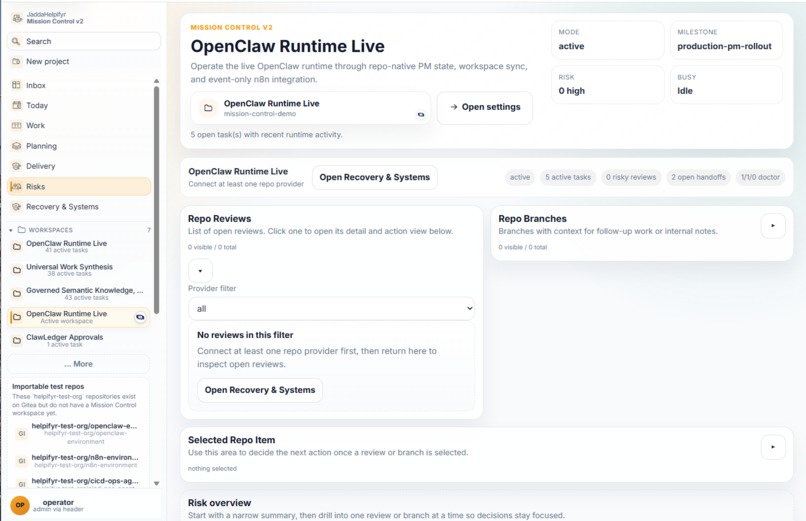This screenshot has width=806, height=521.
Task: Click the Planning layers icon
Action: 16,145
